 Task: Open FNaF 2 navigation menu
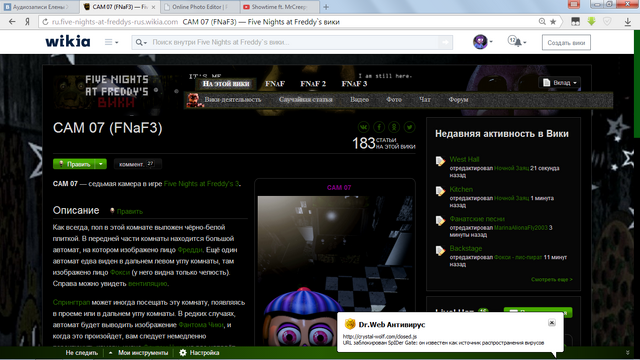313,84
